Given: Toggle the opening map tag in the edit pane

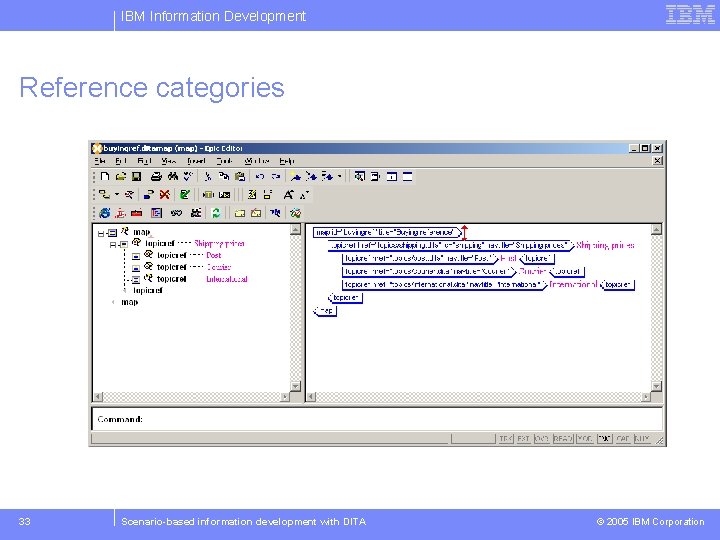Looking at the screenshot, I should pyautogui.click(x=386, y=232).
